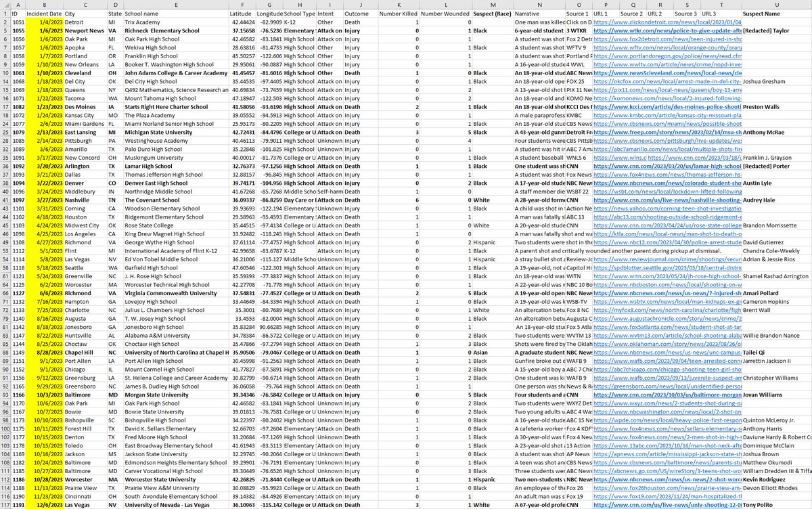
Task: Click the 'Number Killed' header cell
Action: point(398,14)
